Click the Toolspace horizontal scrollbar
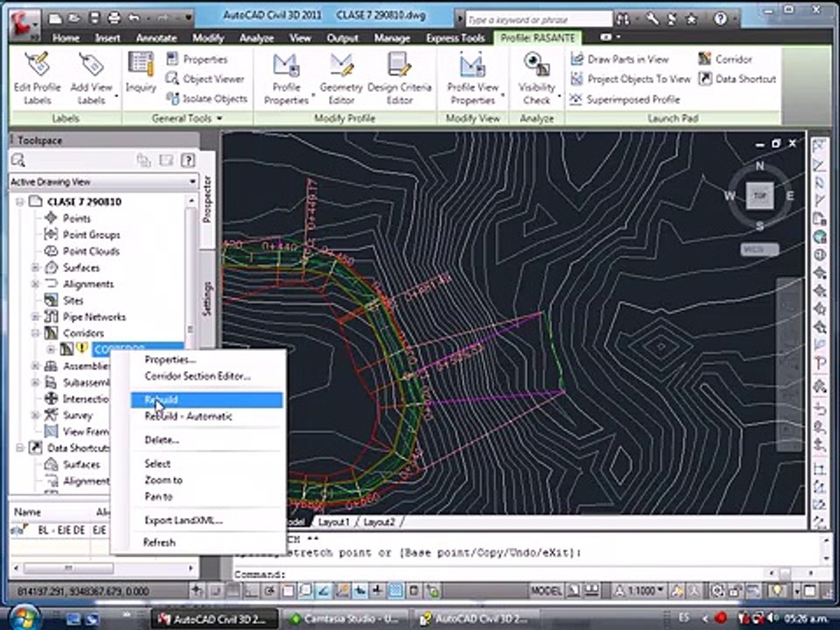The width and height of the screenshot is (840, 630). (103, 567)
